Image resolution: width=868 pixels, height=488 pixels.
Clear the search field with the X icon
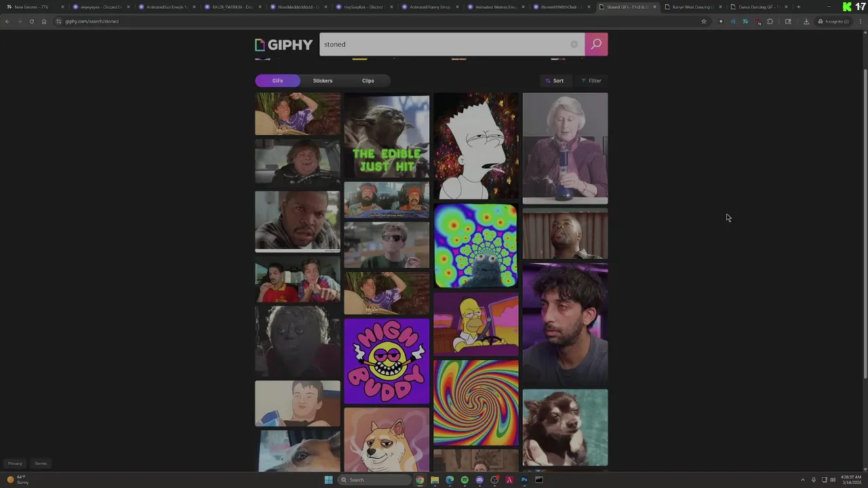tap(574, 44)
